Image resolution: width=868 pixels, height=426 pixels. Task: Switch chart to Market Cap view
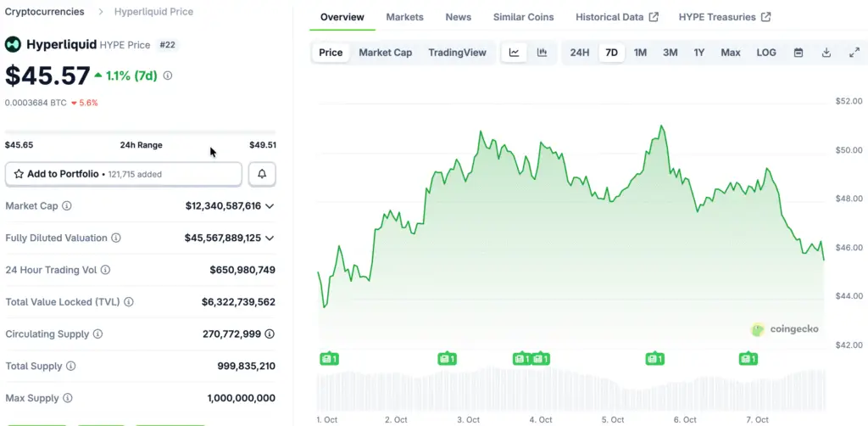click(x=385, y=53)
